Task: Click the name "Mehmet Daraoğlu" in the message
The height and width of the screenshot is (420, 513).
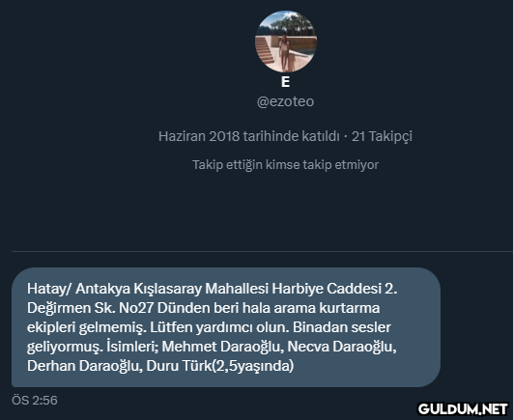Action: (222, 347)
